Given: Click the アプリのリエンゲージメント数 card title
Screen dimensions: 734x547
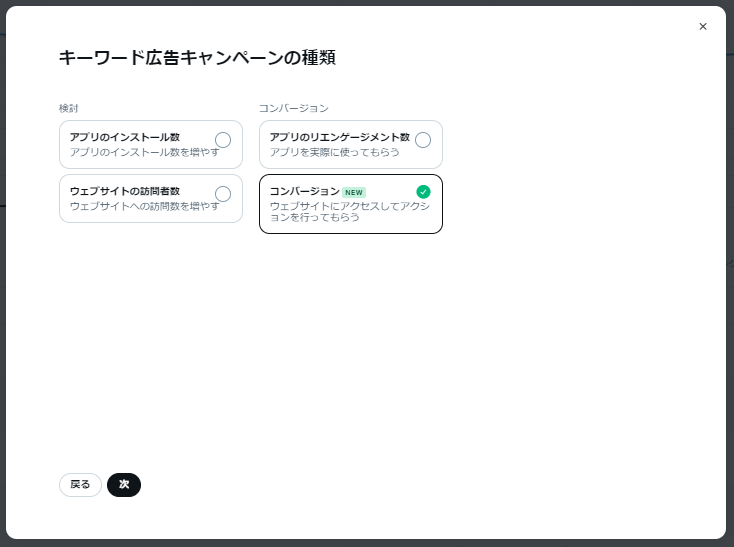Looking at the screenshot, I should [x=340, y=137].
